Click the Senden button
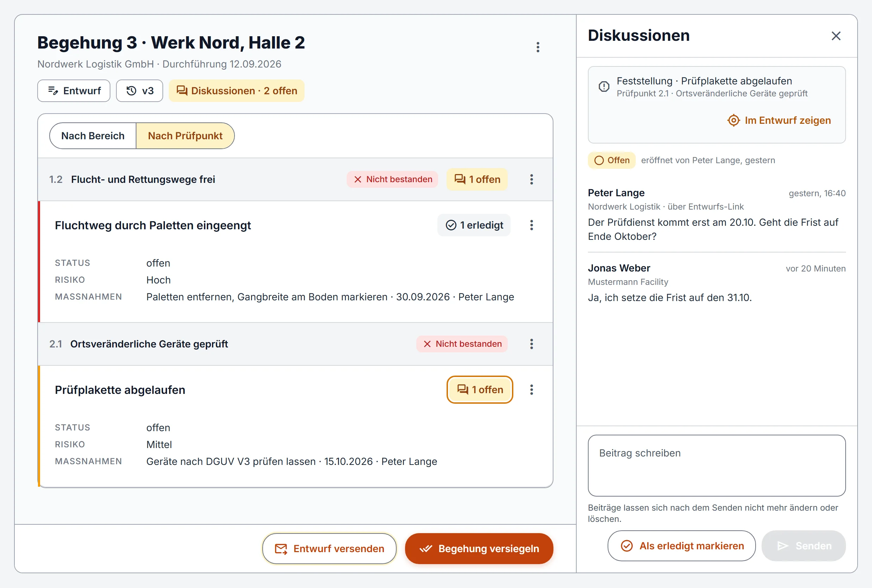 [803, 546]
